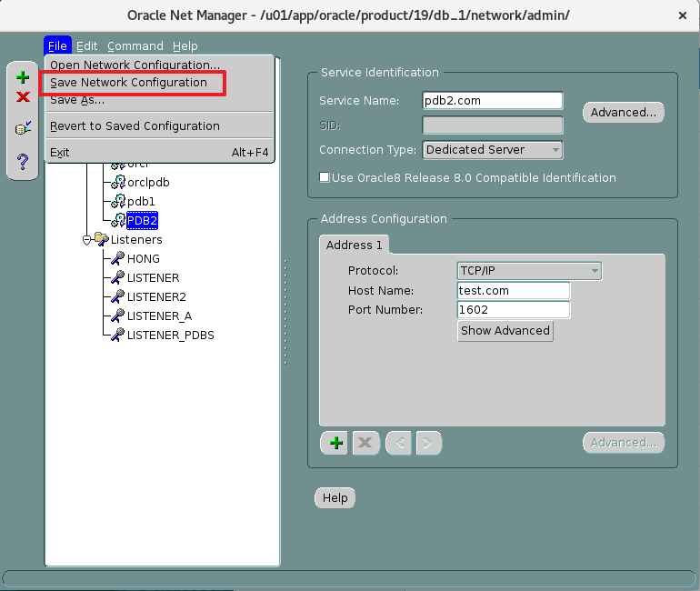The width and height of the screenshot is (700, 591).
Task: Click the Service Name input field
Action: 493,100
